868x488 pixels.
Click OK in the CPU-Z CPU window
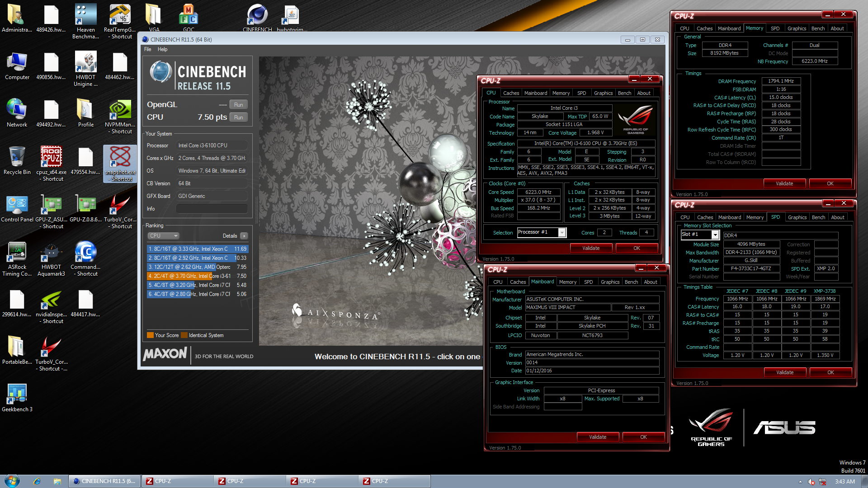[637, 248]
